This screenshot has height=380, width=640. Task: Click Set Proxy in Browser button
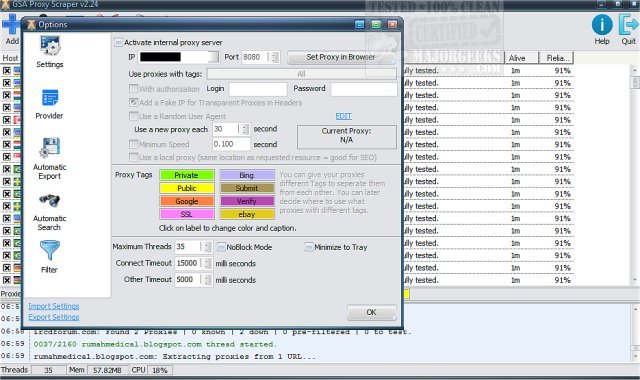tap(341, 57)
